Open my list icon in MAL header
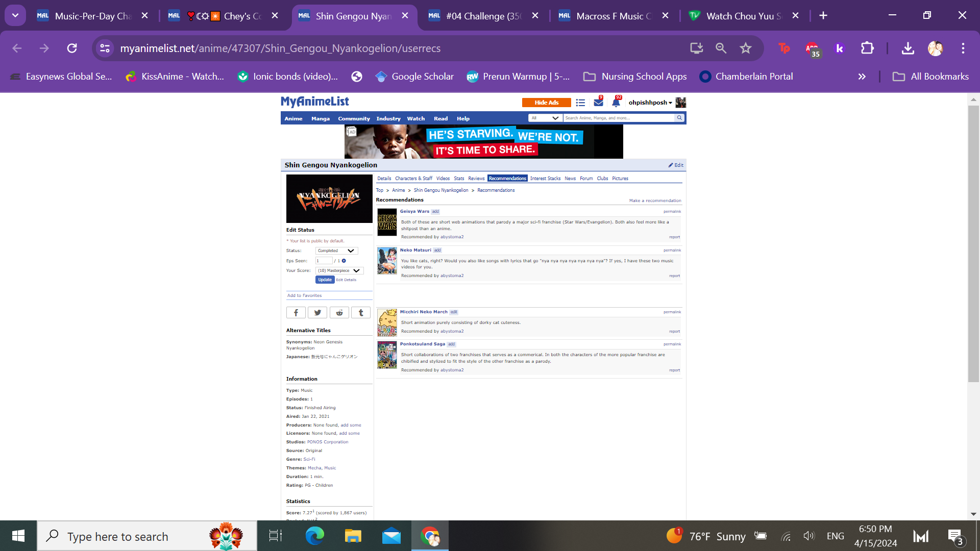980x551 pixels. pos(580,103)
